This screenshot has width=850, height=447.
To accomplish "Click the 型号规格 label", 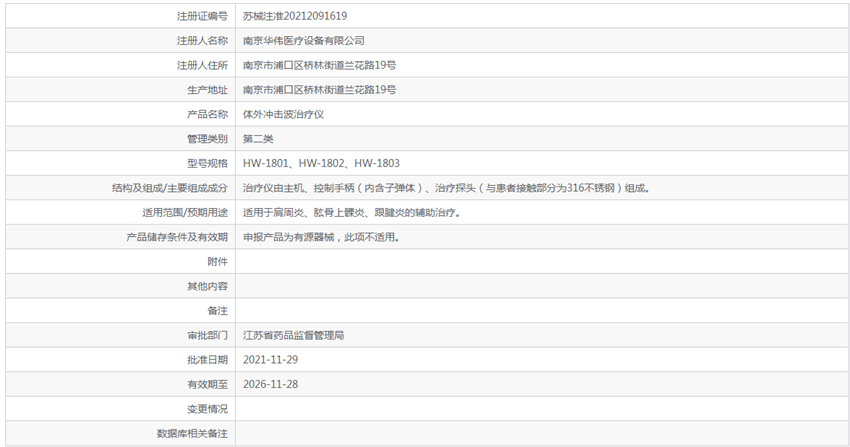I will (x=208, y=164).
